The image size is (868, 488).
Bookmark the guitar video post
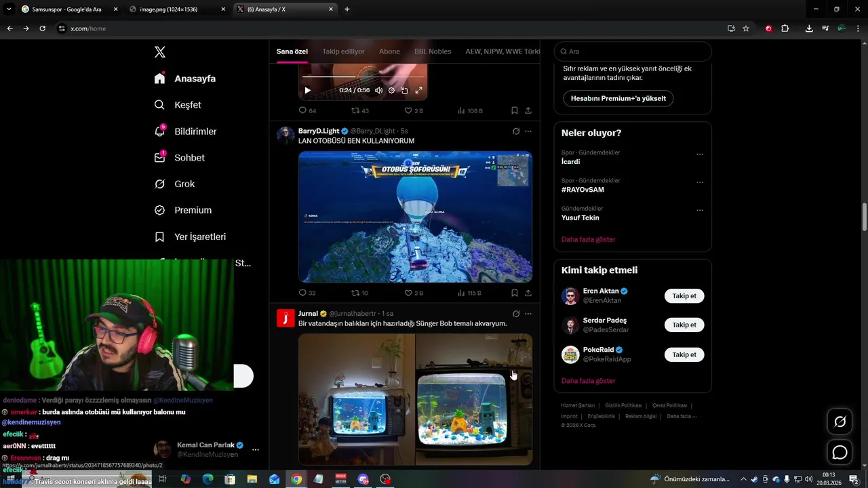[x=514, y=110]
